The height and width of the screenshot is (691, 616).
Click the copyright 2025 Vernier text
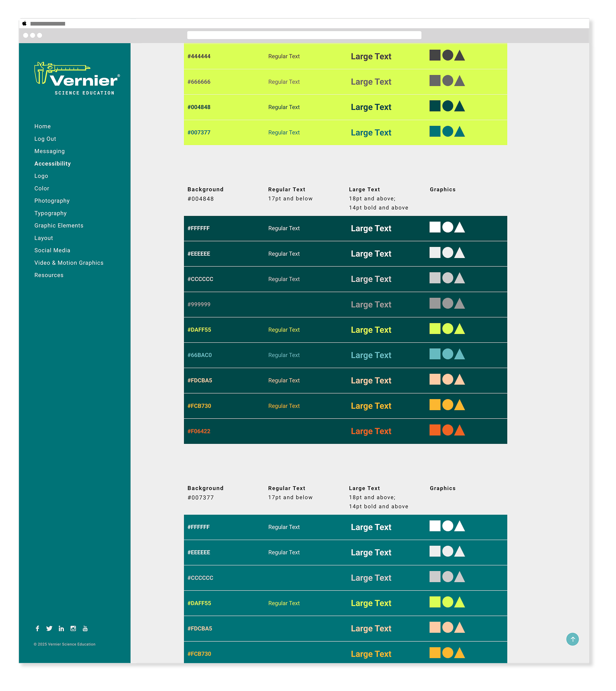coord(65,644)
